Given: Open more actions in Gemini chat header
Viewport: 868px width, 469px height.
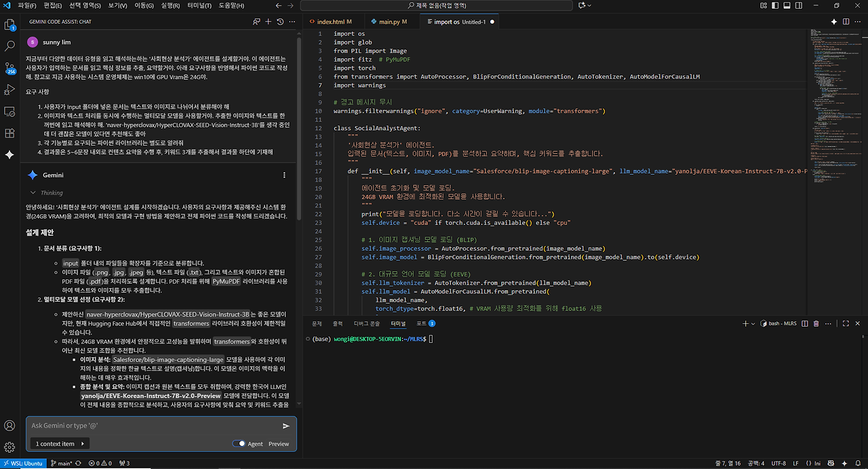Looking at the screenshot, I should point(292,22).
